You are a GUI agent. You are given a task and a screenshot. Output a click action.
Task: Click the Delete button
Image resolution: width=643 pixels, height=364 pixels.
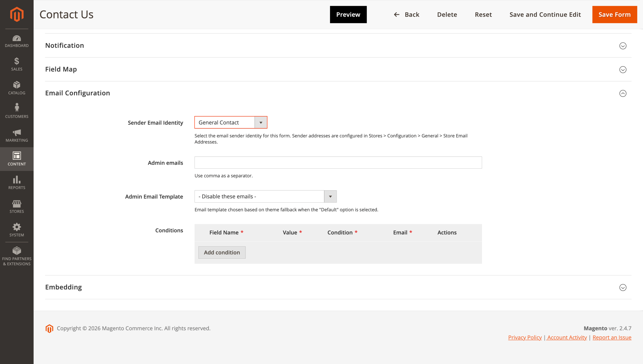tap(447, 15)
